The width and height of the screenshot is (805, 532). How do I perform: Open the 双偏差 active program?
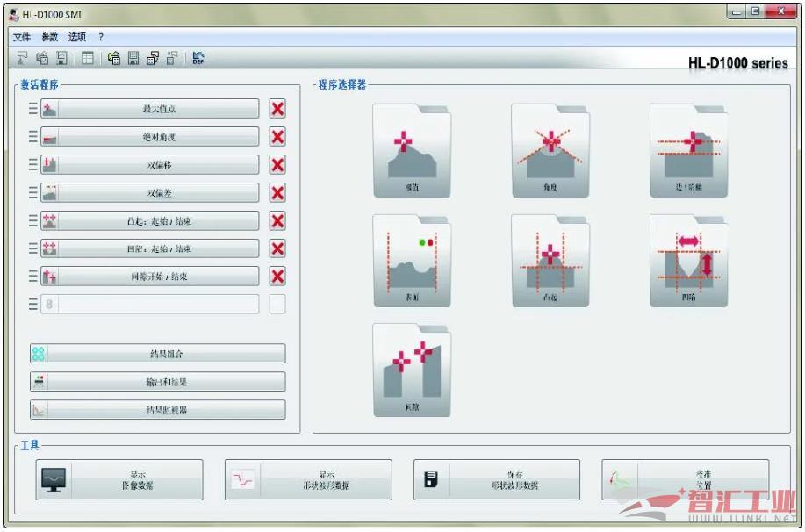tap(150, 193)
